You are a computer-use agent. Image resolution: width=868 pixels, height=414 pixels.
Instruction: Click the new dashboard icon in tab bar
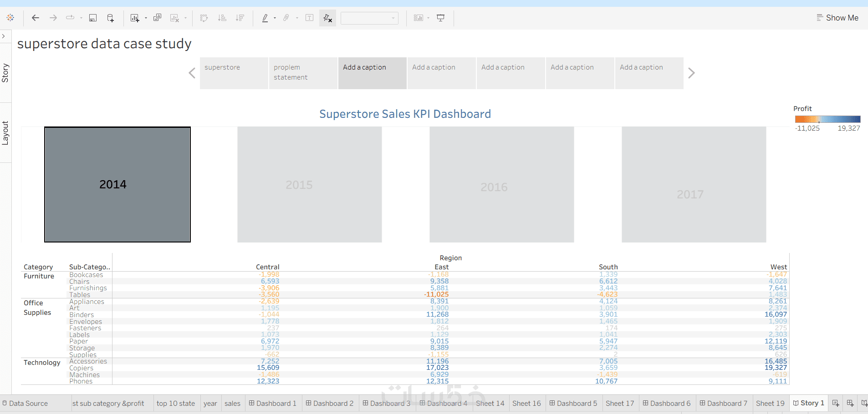[850, 404]
